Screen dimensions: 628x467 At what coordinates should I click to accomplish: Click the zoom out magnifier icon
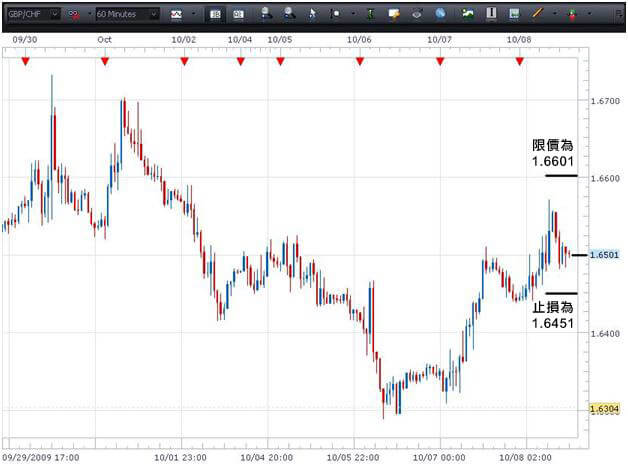click(289, 14)
